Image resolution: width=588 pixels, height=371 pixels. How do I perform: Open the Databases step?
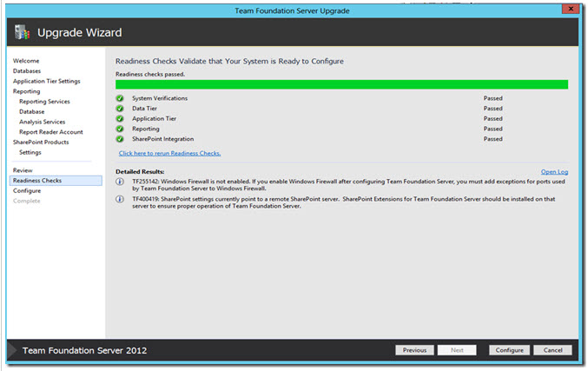point(27,71)
